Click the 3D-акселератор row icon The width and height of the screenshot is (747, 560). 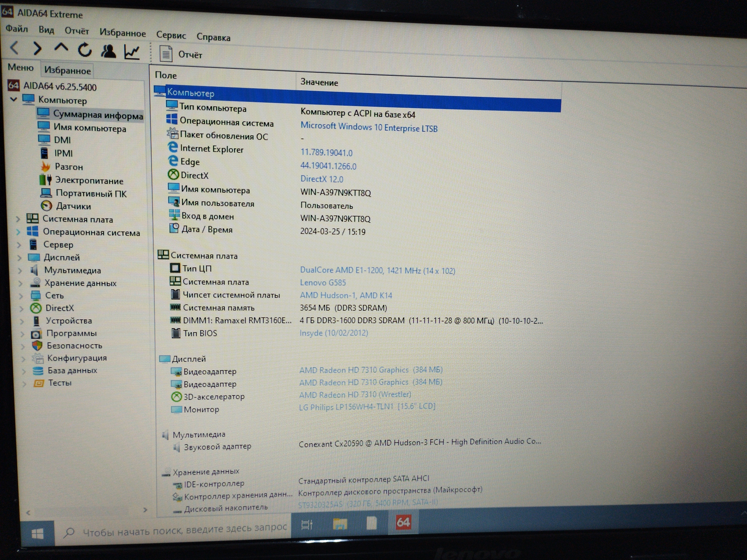[176, 396]
